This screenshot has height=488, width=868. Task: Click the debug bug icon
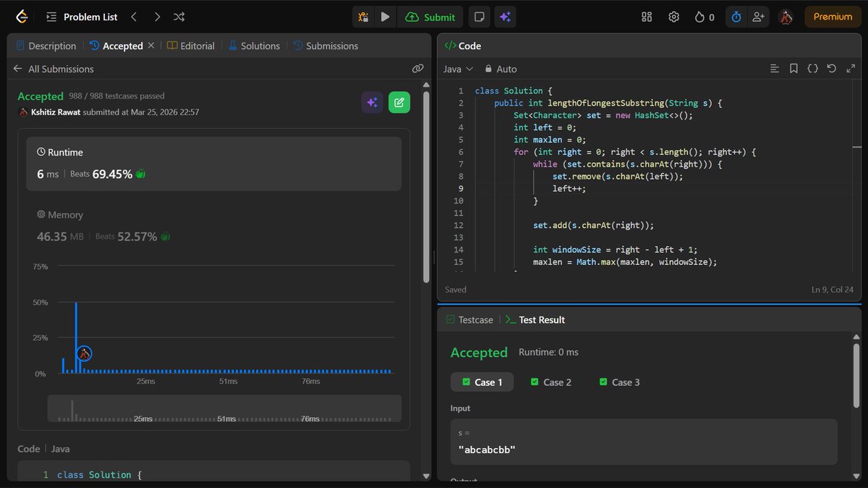(363, 17)
